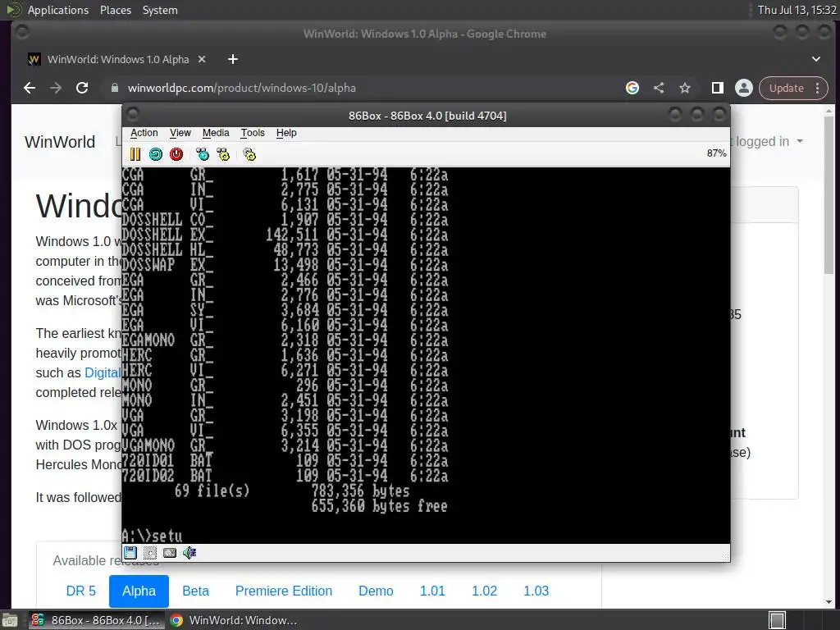Open the 86Box Media menu
The image size is (840, 630).
(x=216, y=133)
